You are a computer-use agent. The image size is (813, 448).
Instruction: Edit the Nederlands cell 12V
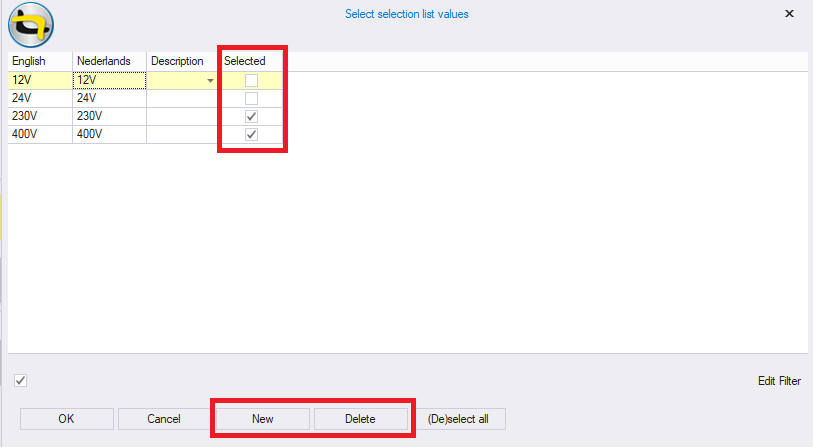tap(109, 80)
